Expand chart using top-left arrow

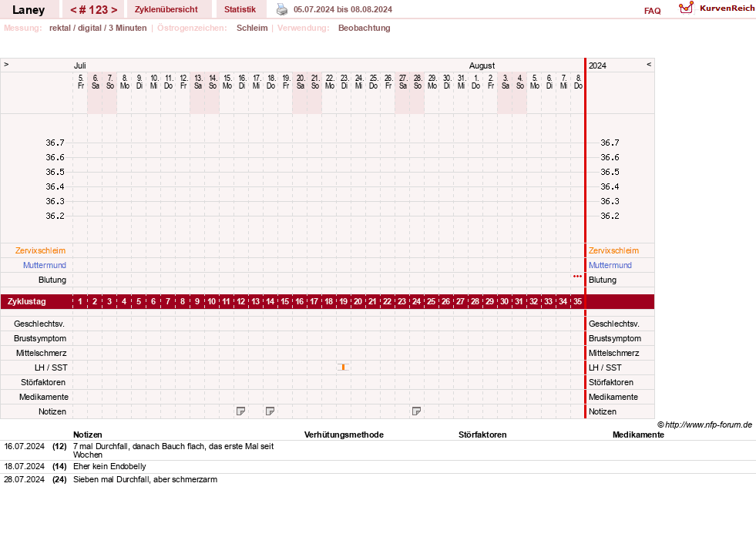point(6,64)
